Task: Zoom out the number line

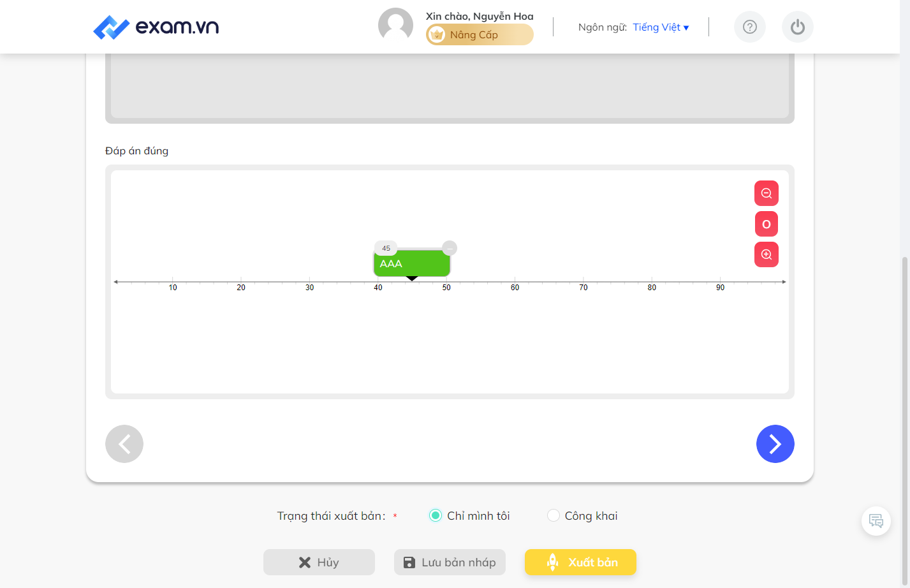Action: pos(767,193)
